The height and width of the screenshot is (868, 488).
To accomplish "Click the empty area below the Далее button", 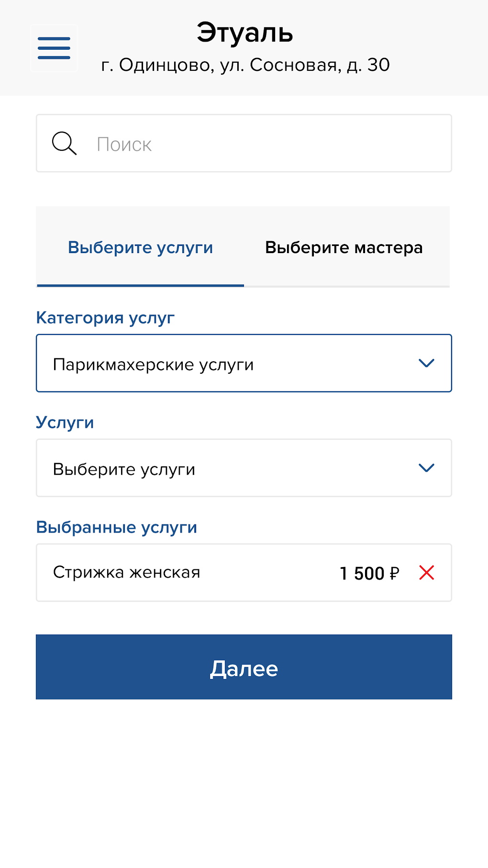I will pyautogui.click(x=244, y=785).
